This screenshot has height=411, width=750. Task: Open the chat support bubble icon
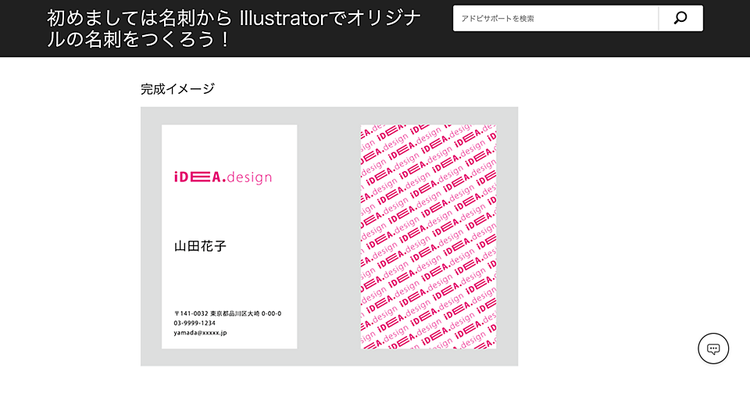tap(713, 348)
